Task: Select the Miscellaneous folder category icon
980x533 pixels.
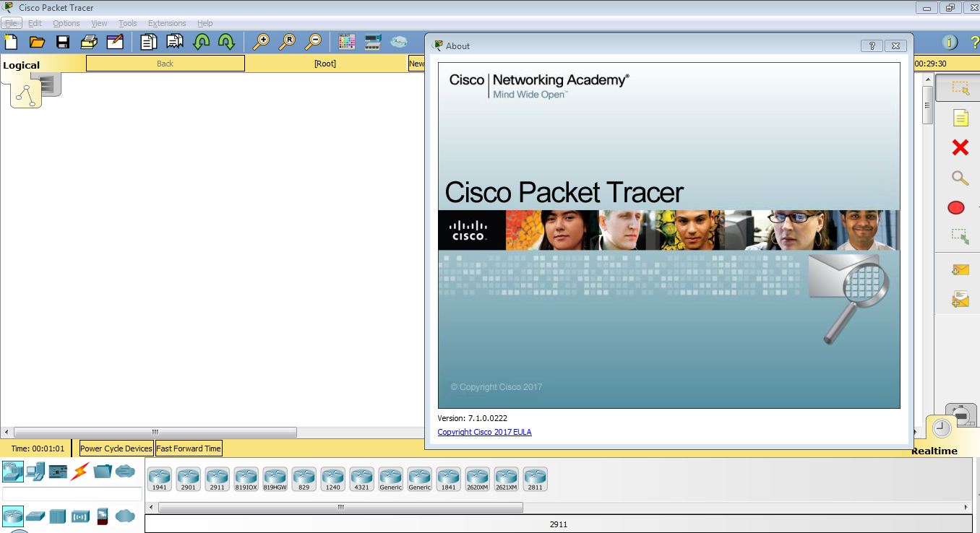Action: click(x=103, y=472)
